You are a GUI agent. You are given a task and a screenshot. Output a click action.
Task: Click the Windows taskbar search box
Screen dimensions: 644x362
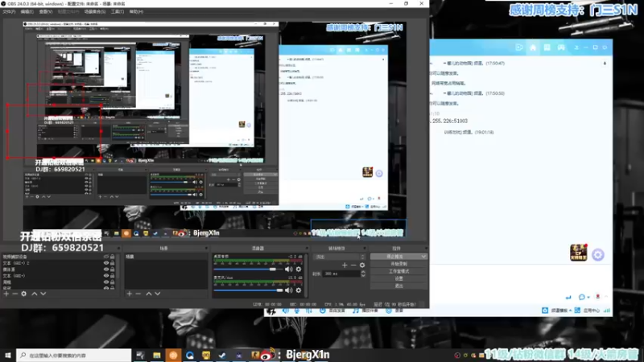tap(74, 355)
